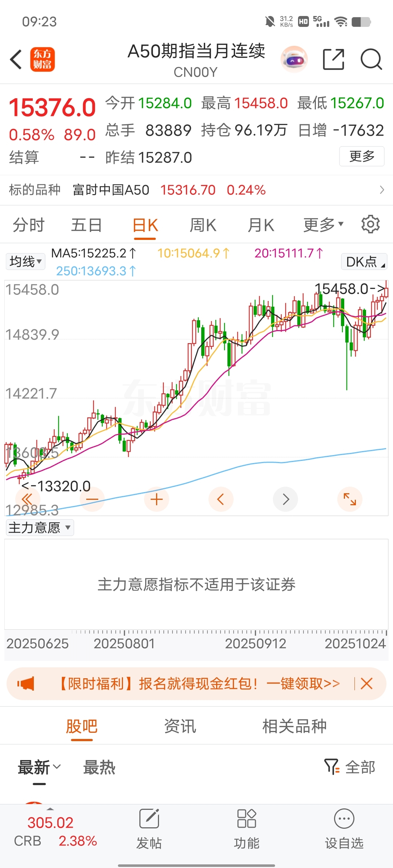Expand the 主力意愿 sub-indicator dropdown
This screenshot has height=868, width=393.
click(x=40, y=527)
